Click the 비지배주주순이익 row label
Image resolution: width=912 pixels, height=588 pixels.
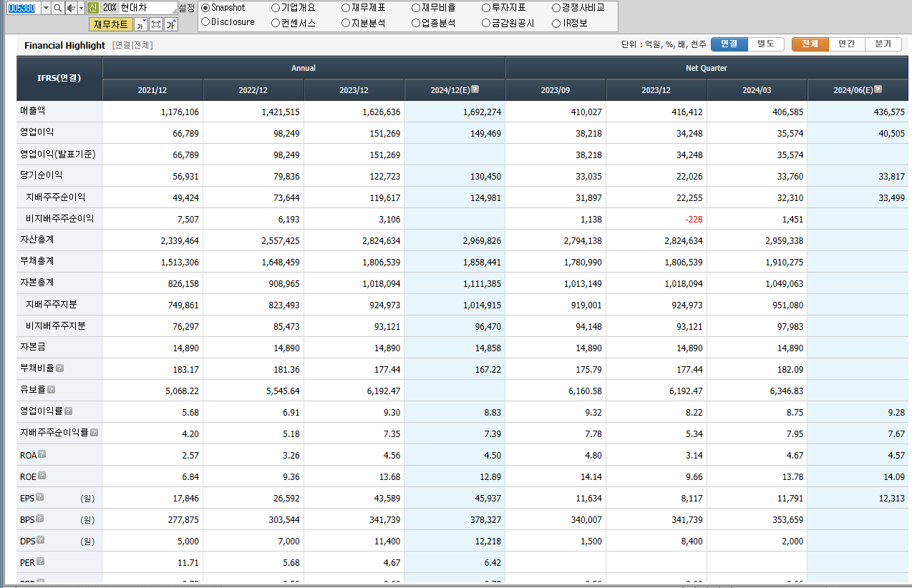[60, 218]
